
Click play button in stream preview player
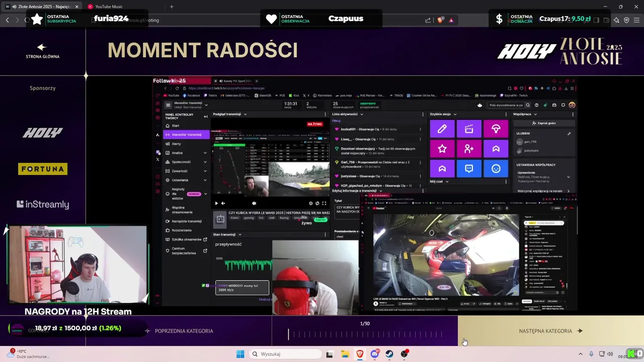coord(216,203)
